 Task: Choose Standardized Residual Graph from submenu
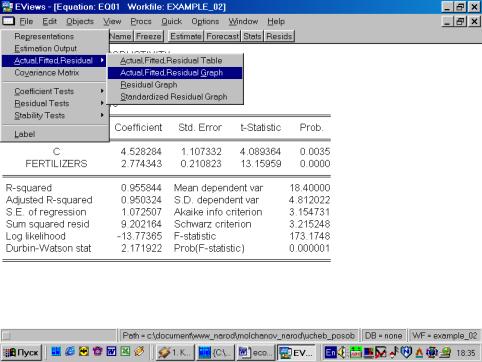coord(175,97)
